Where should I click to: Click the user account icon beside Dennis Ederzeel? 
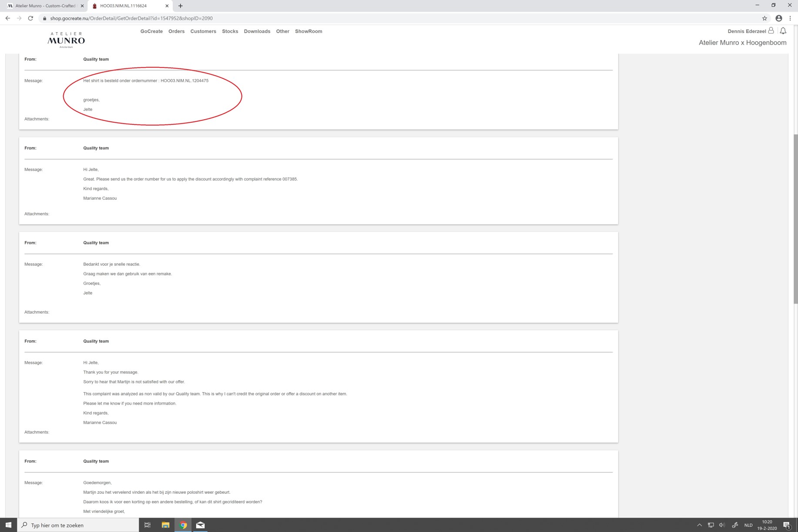point(771,30)
